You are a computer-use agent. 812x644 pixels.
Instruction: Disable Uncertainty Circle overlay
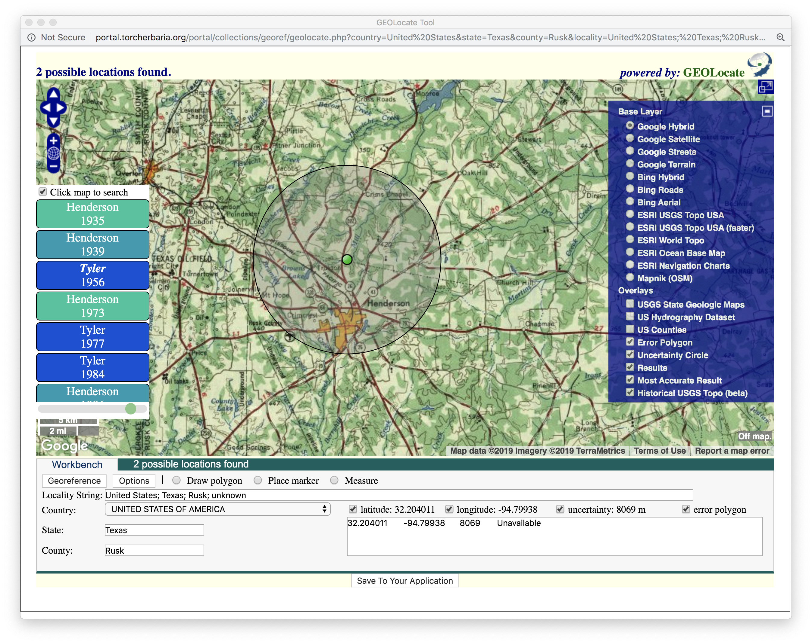pos(630,355)
